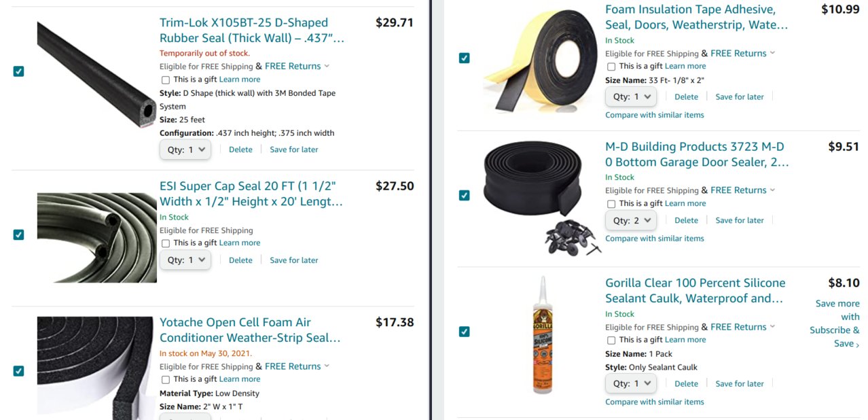Mark ESI Super Cap Seal as a gift
This screenshot has width=868, height=420.
pyautogui.click(x=166, y=243)
